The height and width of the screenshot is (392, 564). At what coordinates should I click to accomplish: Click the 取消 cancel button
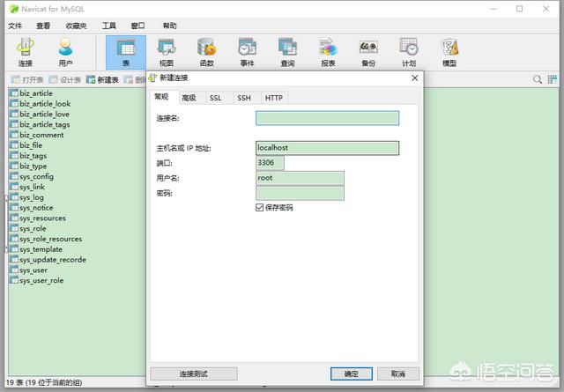click(398, 374)
